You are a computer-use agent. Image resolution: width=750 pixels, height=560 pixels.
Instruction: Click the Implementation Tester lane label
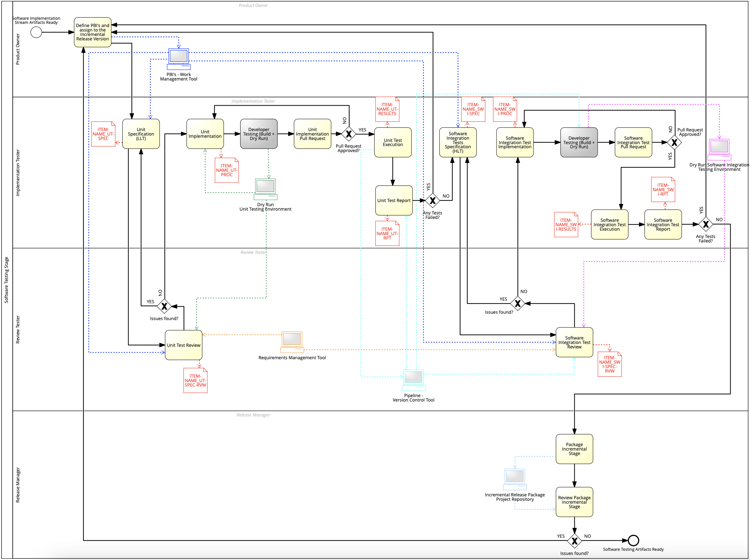[18, 173]
